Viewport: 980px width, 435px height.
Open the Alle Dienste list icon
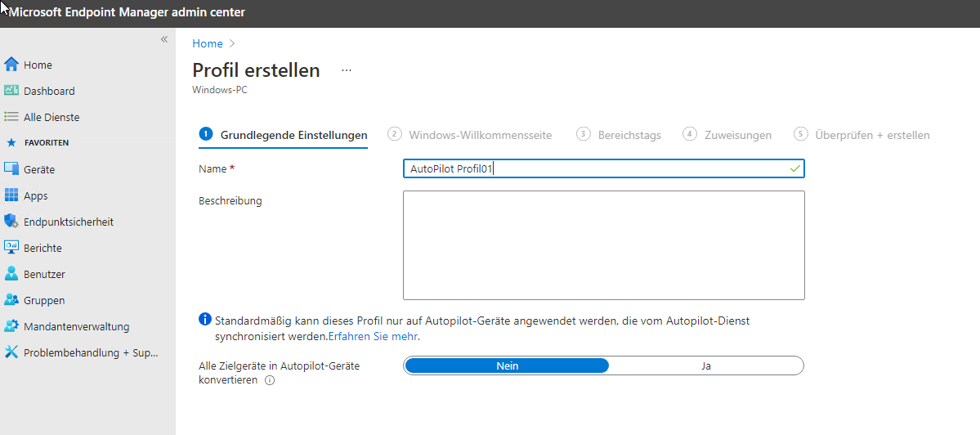11,117
